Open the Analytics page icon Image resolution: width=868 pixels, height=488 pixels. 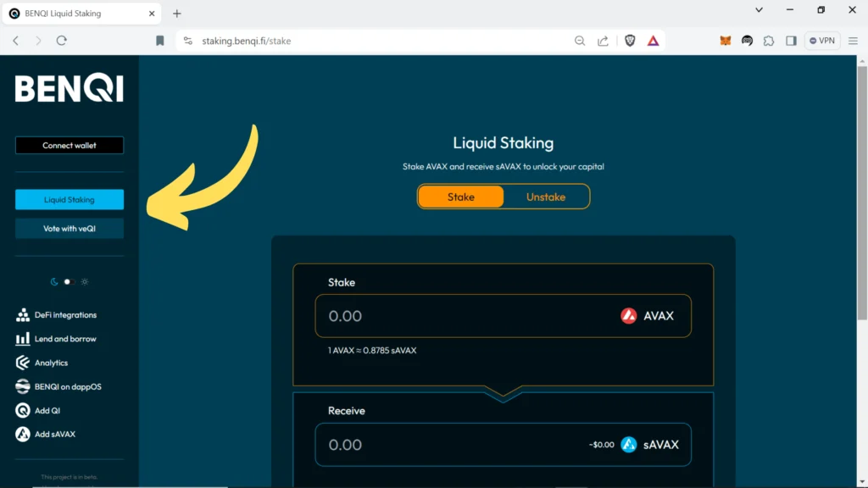(23, 363)
